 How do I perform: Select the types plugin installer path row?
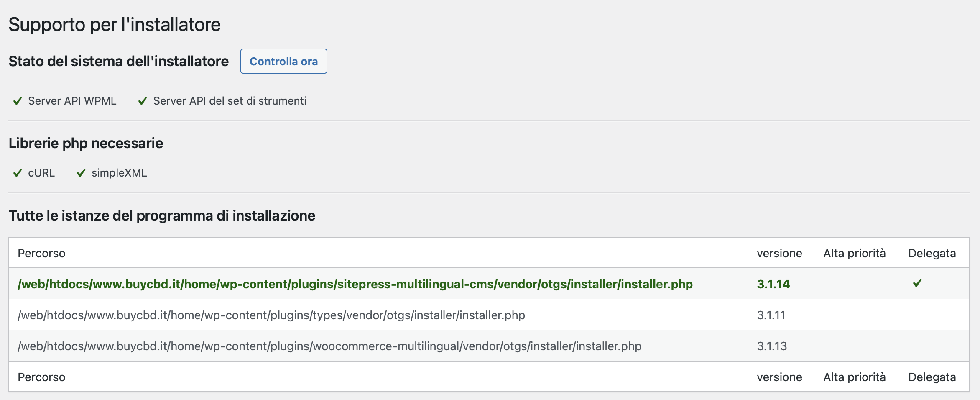489,315
